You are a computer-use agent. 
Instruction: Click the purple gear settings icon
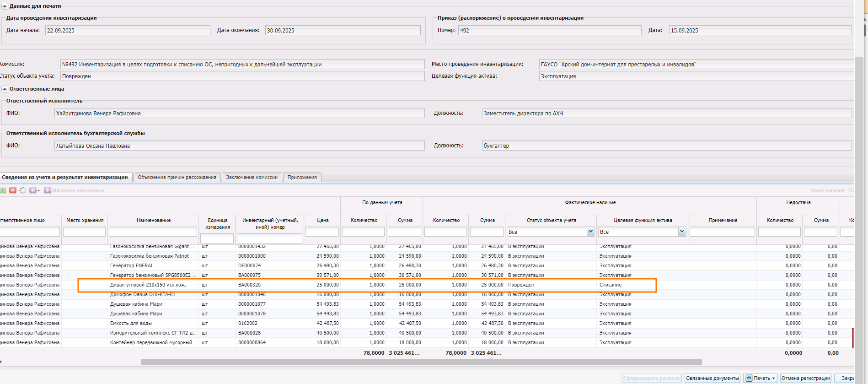[32, 190]
